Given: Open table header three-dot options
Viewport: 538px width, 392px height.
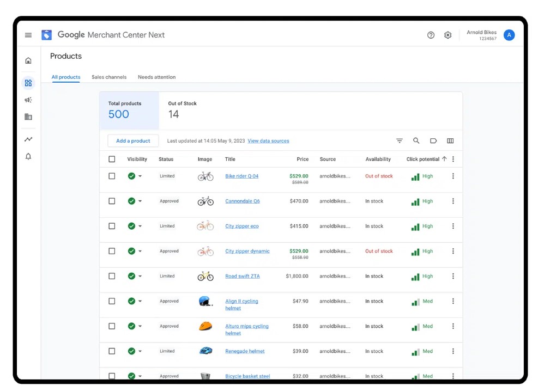Looking at the screenshot, I should point(454,159).
